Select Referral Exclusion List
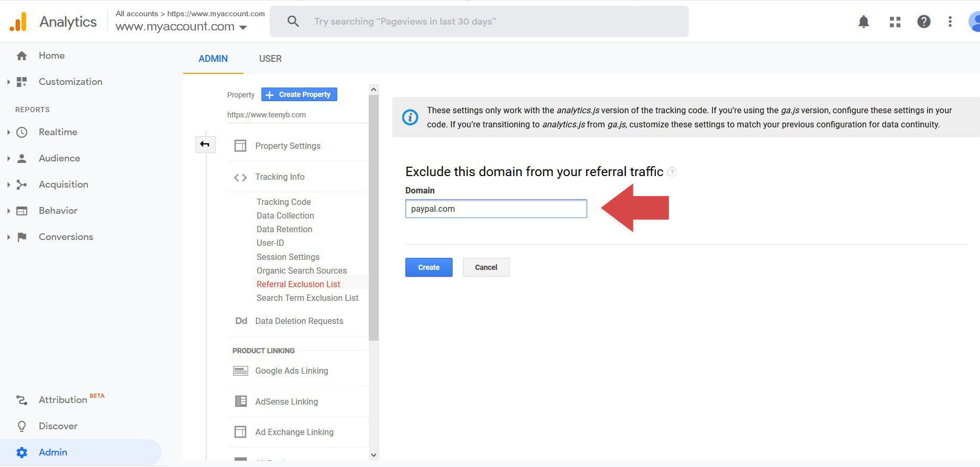 click(299, 284)
